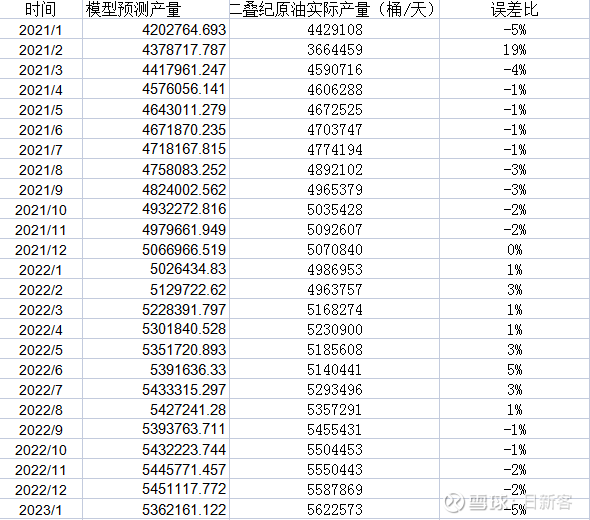Click actual output cell 5622573
The width and height of the screenshot is (590, 520).
coord(334,510)
